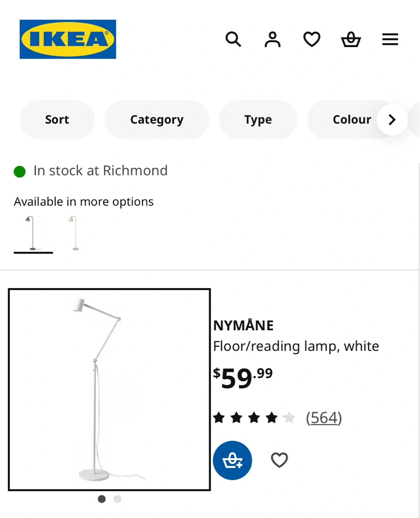
Task: Expand the Category filter
Action: click(x=157, y=119)
